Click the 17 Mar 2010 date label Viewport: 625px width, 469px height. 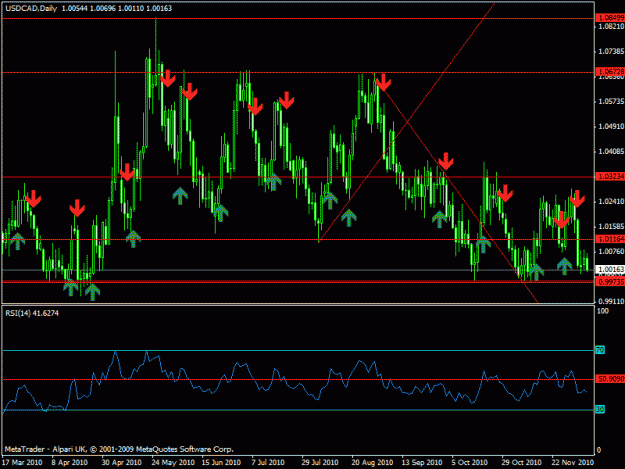[22, 463]
